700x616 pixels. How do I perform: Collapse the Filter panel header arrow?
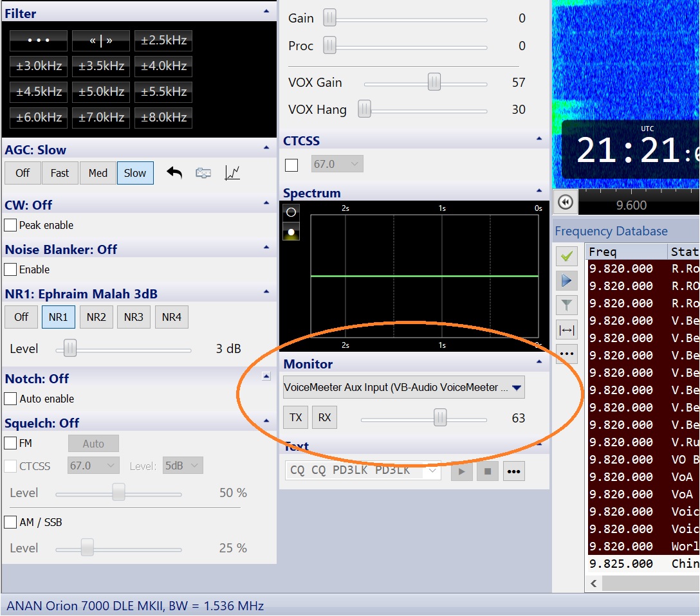click(x=266, y=12)
